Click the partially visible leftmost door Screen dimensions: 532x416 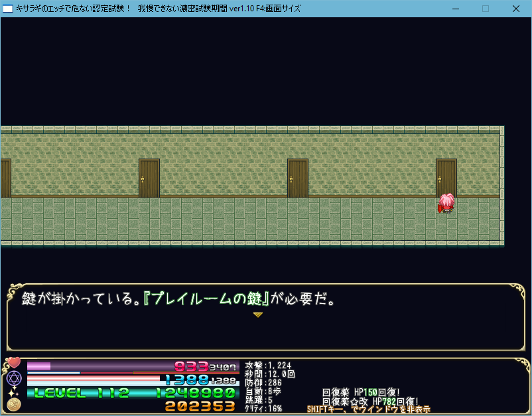(x=5, y=178)
